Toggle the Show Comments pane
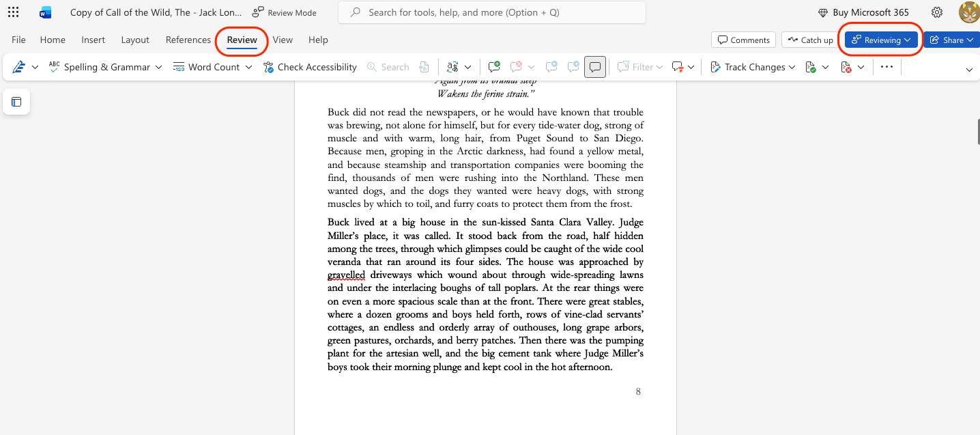The width and height of the screenshot is (980, 435). tap(595, 67)
